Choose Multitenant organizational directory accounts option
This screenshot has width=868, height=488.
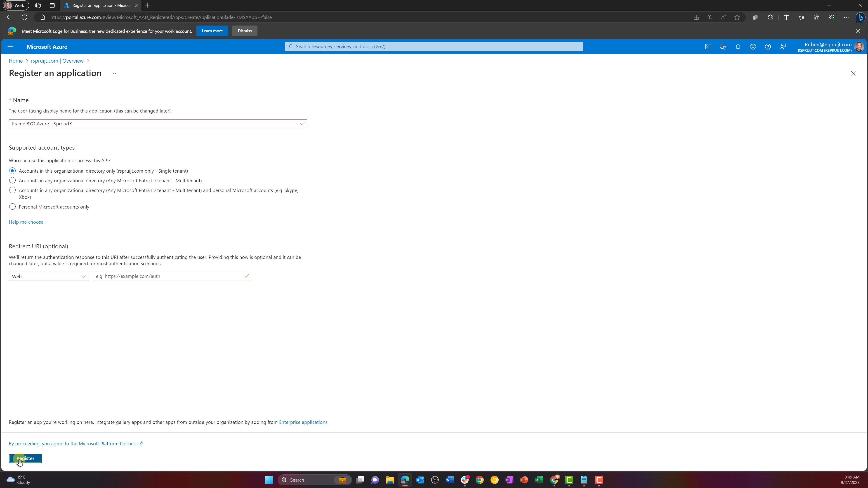pos(12,181)
